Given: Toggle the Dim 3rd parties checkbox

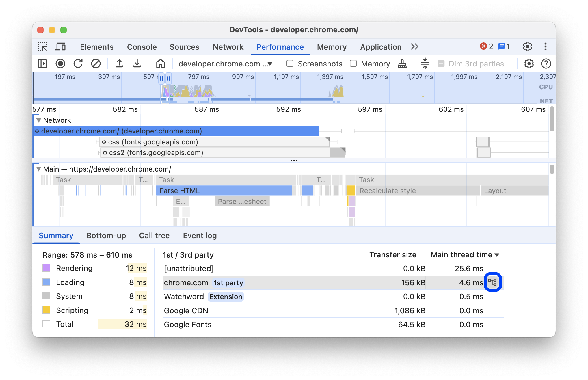Looking at the screenshot, I should coord(441,64).
